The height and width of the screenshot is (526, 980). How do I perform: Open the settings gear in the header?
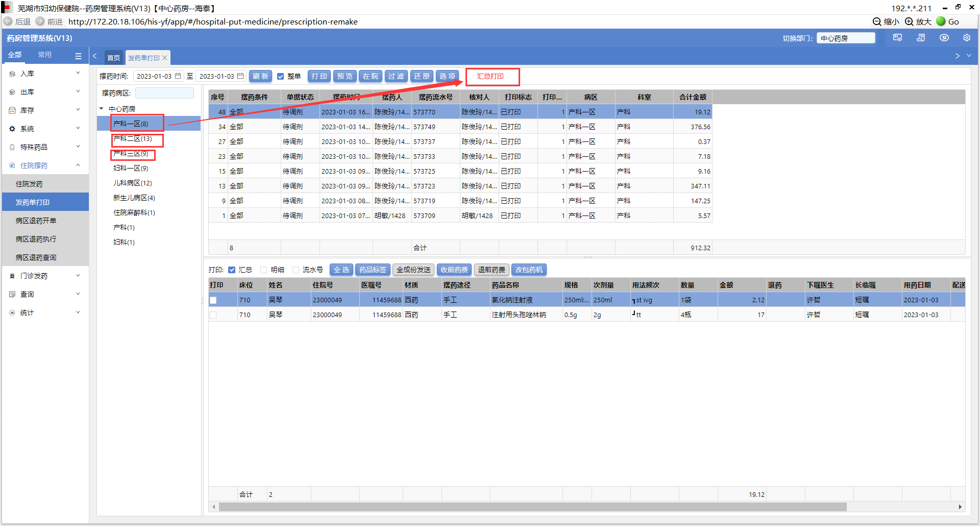coord(967,38)
